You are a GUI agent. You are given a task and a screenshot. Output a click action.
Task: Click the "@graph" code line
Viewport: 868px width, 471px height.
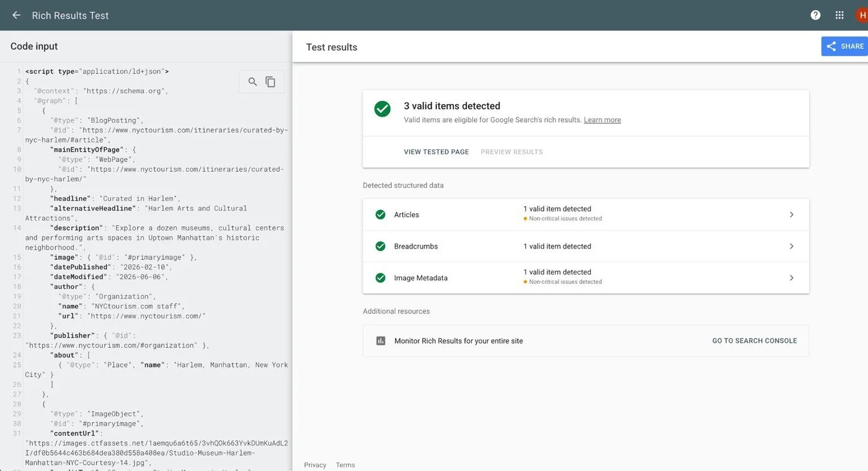[56, 100]
